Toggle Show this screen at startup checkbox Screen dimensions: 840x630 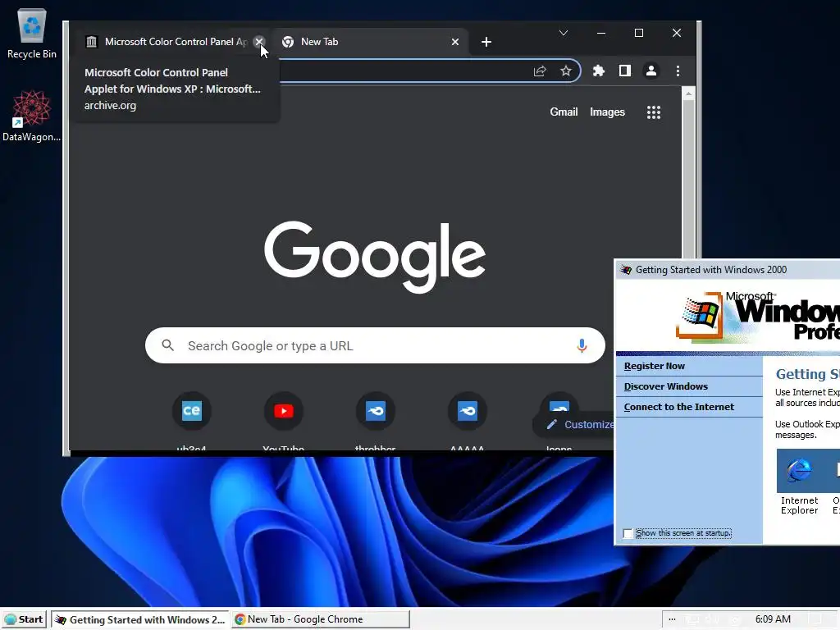click(628, 533)
